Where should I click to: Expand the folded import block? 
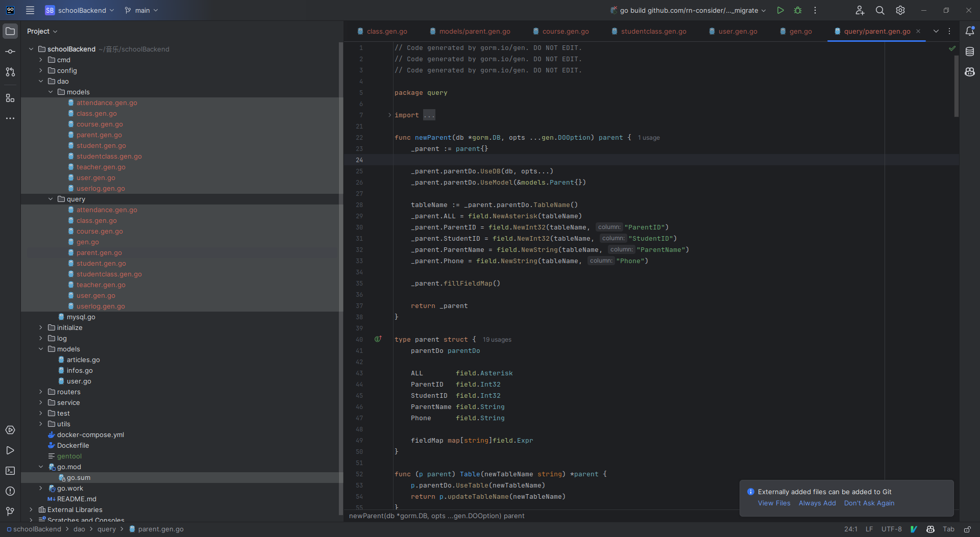click(x=389, y=115)
